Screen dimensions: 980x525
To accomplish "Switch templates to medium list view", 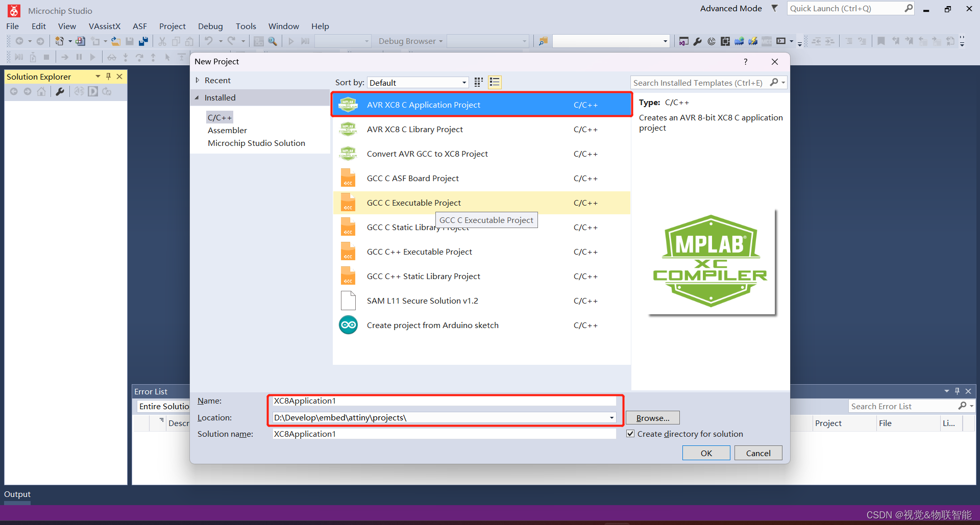I will pyautogui.click(x=495, y=82).
